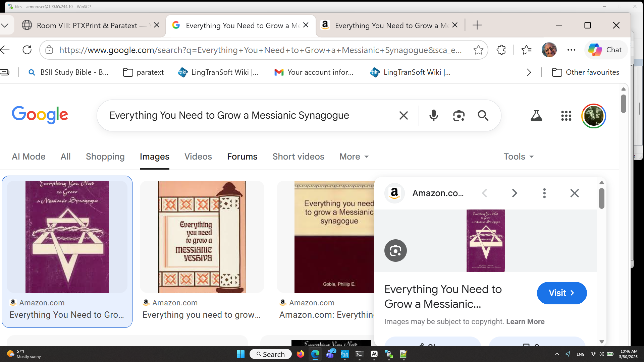Add this page to favourites

point(478,50)
